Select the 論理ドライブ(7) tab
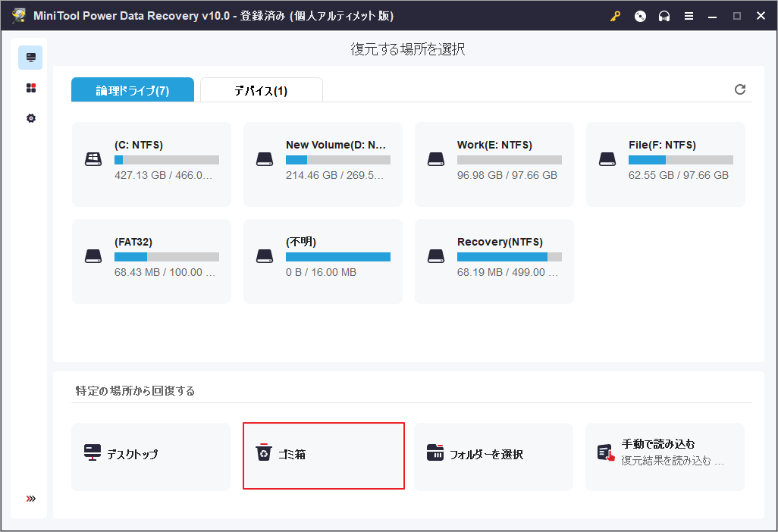 [x=133, y=90]
